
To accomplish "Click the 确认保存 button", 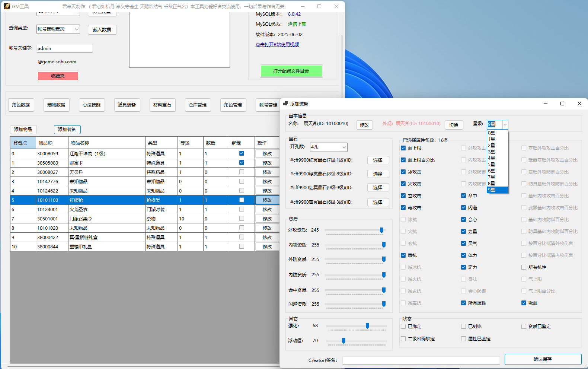I will pyautogui.click(x=543, y=359).
